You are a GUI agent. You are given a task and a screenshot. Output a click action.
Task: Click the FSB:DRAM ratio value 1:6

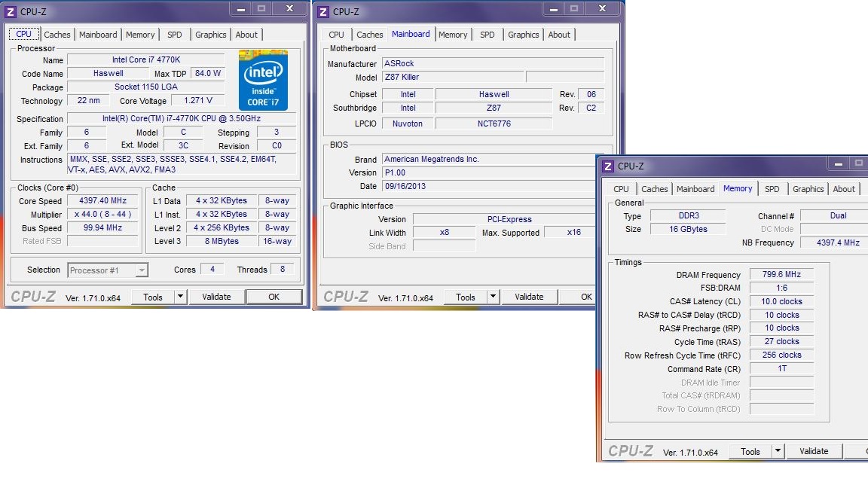(x=781, y=288)
